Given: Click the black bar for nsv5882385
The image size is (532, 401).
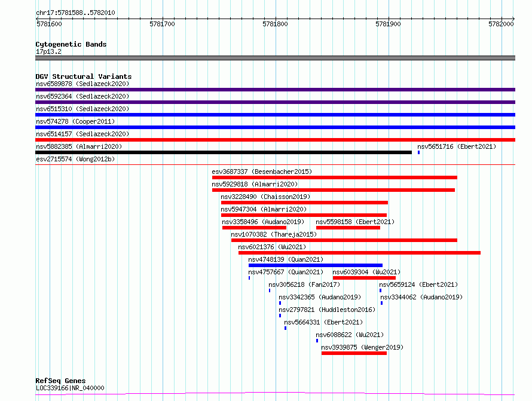Looking at the screenshot, I should [x=224, y=152].
